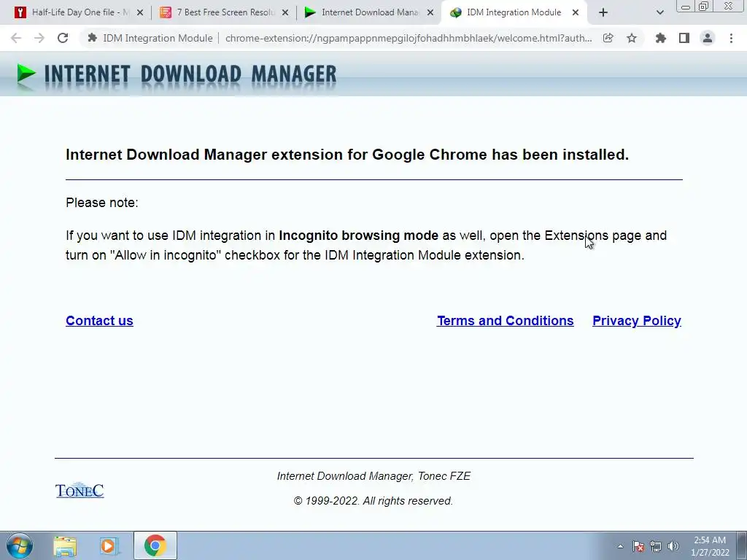Toggle the Chrome side panel
This screenshot has height=560, width=747.
point(684,38)
